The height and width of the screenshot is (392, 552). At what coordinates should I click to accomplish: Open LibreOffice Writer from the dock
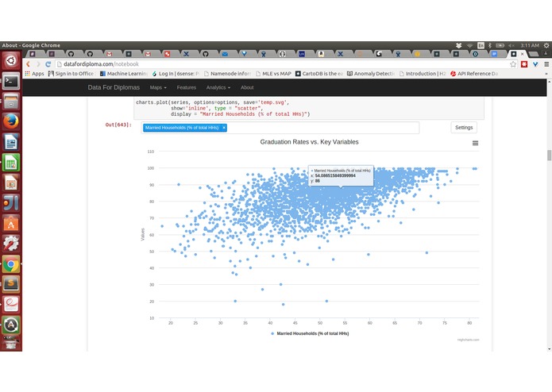point(11,142)
